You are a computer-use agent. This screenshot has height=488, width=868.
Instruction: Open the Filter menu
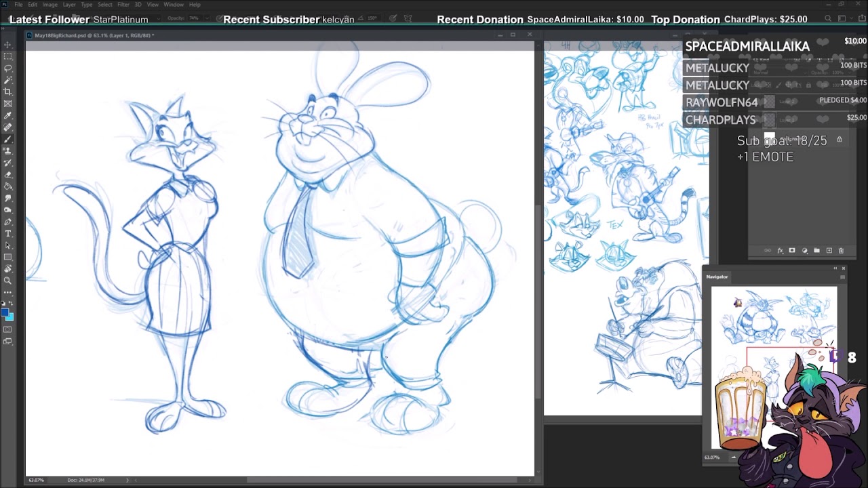(x=123, y=5)
